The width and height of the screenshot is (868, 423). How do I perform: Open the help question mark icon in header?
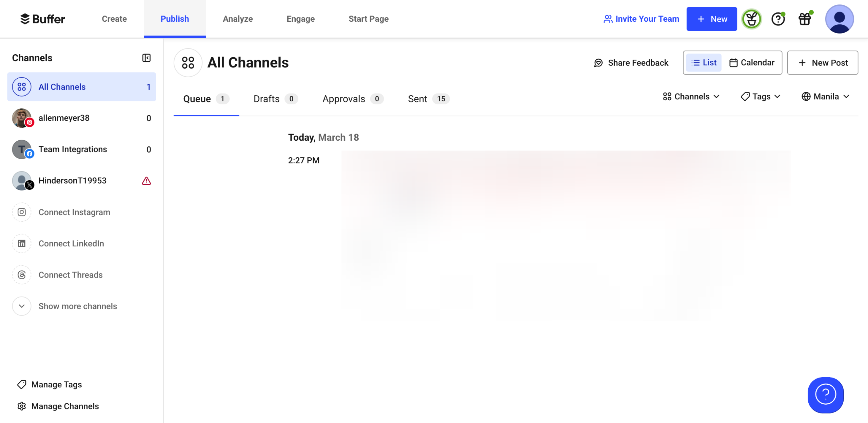[778, 19]
